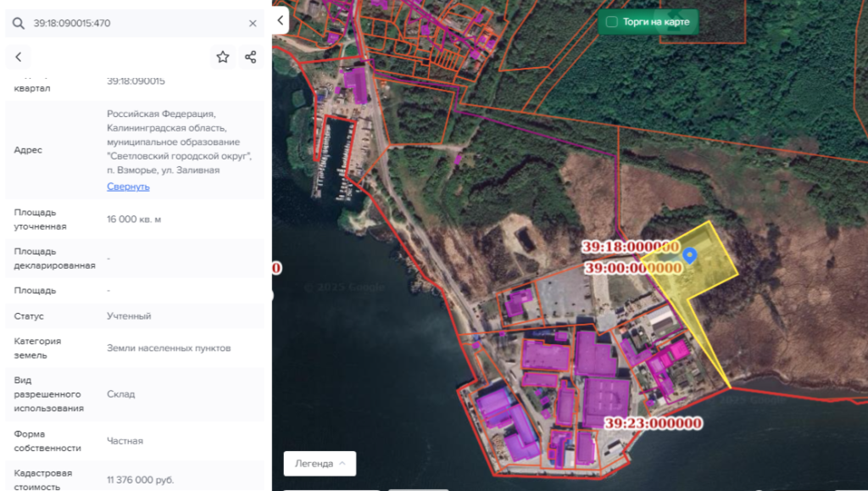Click the 39:18:000000 map label

[x=631, y=246]
